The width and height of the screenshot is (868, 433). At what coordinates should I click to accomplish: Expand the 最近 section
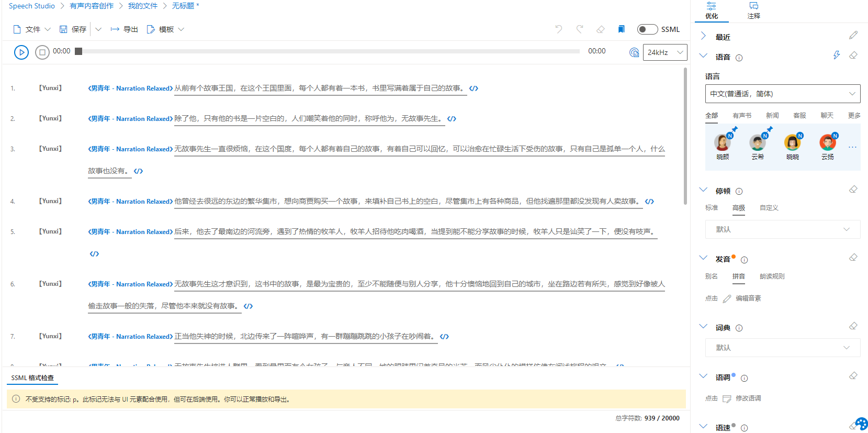click(x=703, y=37)
